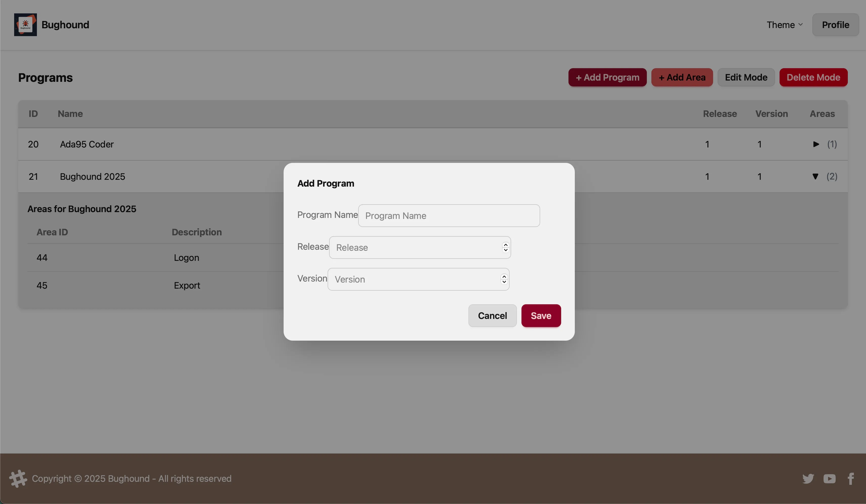This screenshot has height=504, width=866.
Task: Toggle Delete Mode on
Action: [813, 77]
